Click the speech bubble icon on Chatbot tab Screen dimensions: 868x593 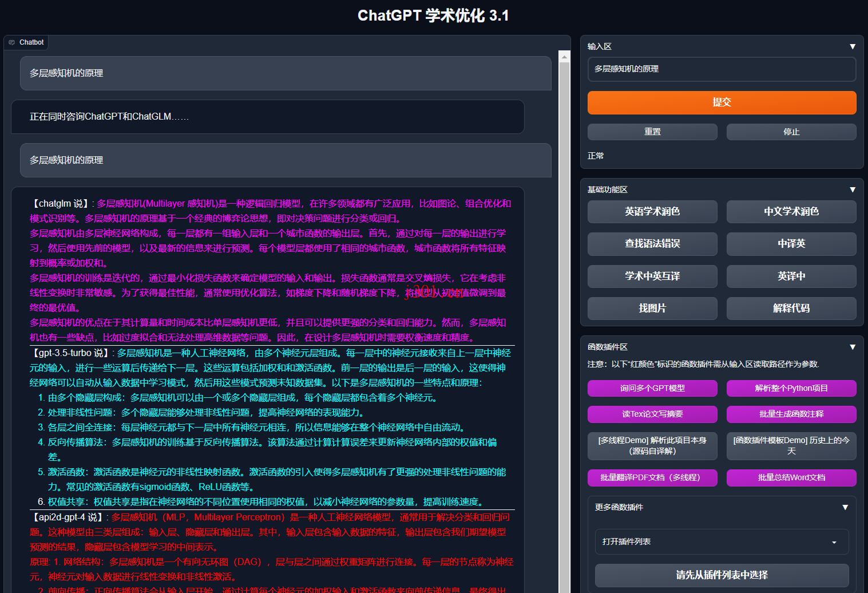coord(11,42)
